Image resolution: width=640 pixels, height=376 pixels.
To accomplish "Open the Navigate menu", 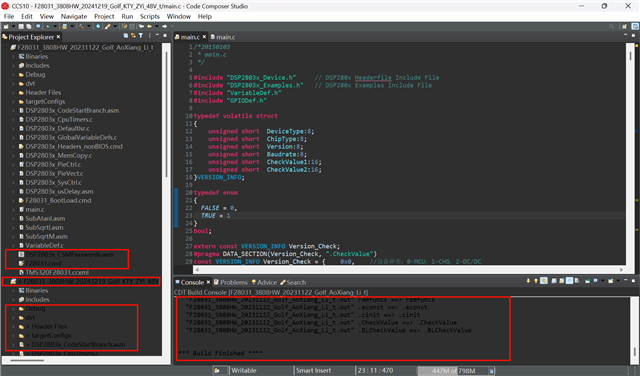I will pyautogui.click(x=74, y=16).
